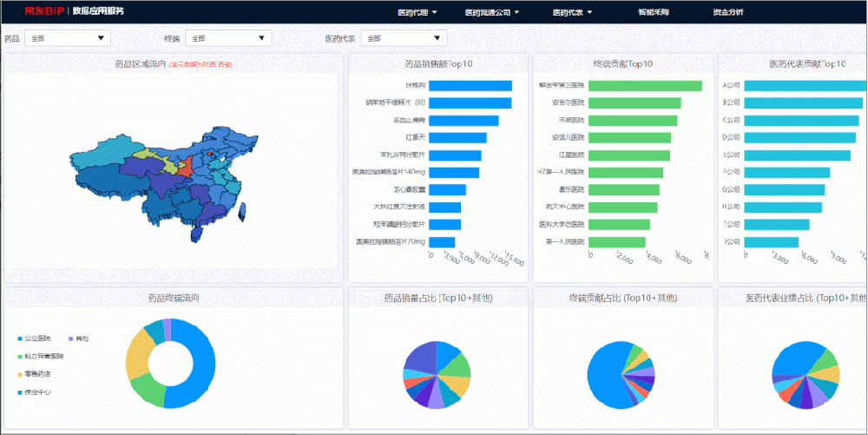Image resolution: width=868 pixels, height=435 pixels.
Task: Open 医药代表 menu in top navigation bar
Action: (x=572, y=12)
